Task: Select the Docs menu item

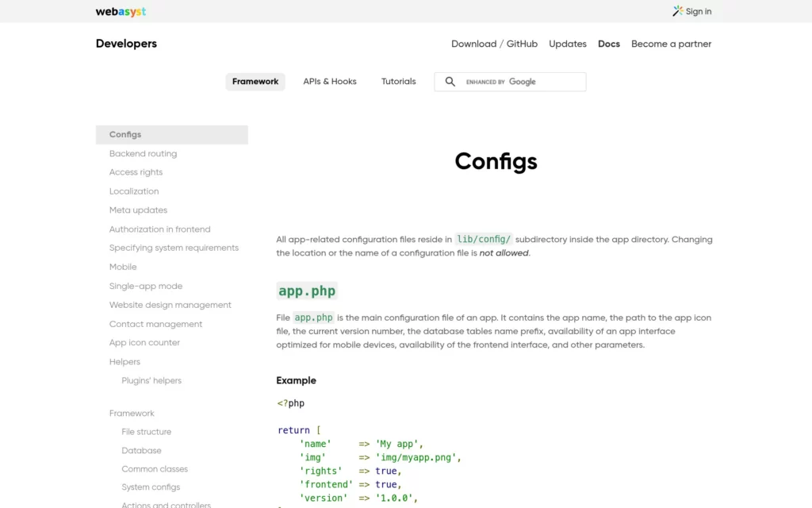Action: tap(608, 44)
